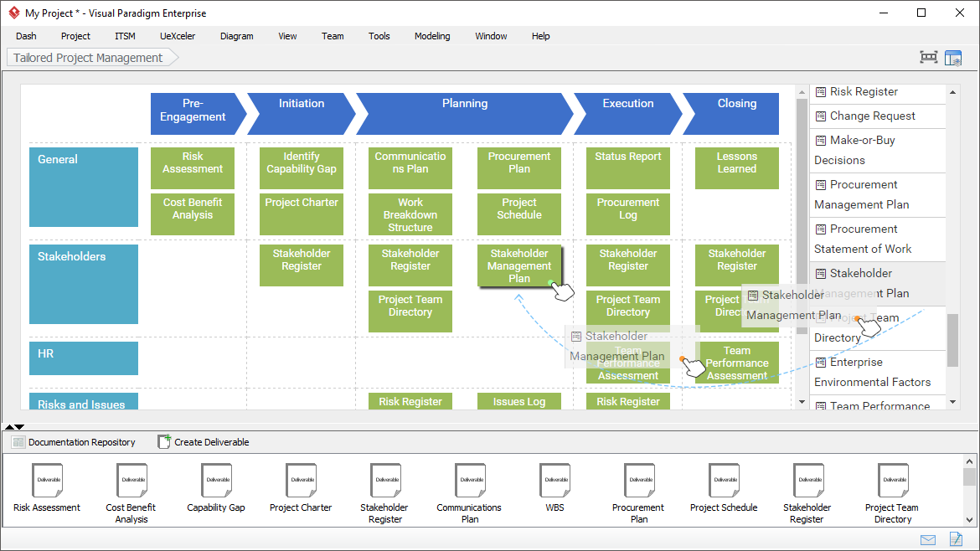Select Procurement Management Plan in the list
The height and width of the screenshot is (551, 980).
pos(878,195)
